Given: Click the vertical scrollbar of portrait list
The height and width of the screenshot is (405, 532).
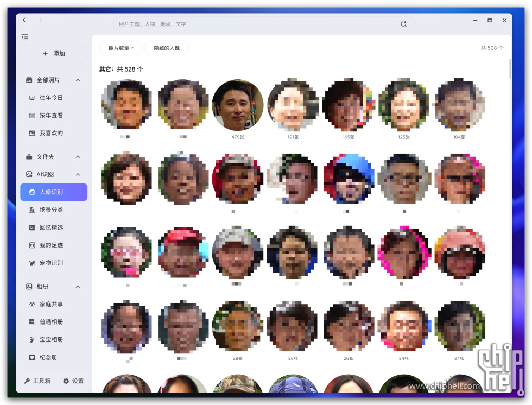Looking at the screenshot, I should pyautogui.click(x=510, y=69).
